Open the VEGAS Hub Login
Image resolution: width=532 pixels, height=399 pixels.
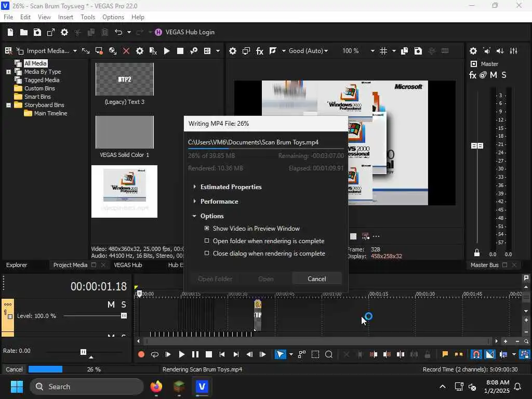185,32
